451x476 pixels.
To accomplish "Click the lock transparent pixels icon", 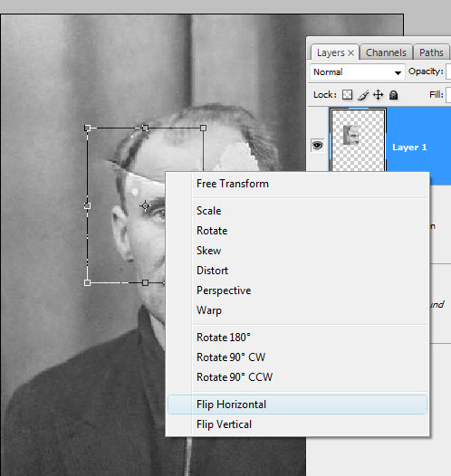I will pos(347,95).
